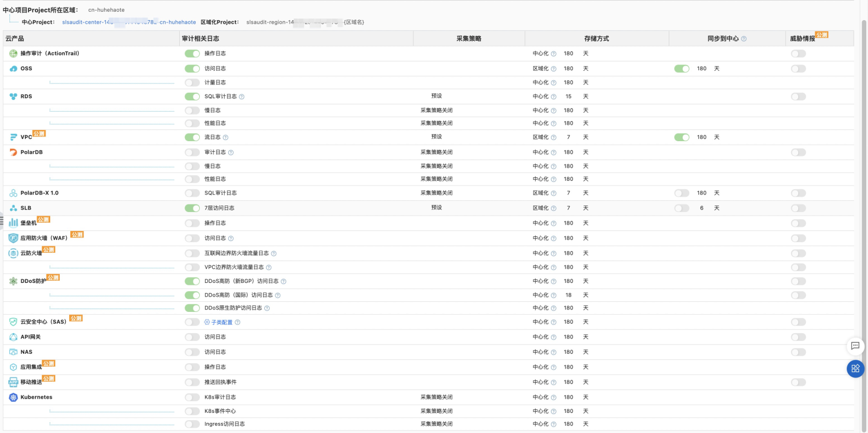Viewport: 868px width, 433px height.
Task: Click the Kubernetes product icon
Action: tap(14, 398)
